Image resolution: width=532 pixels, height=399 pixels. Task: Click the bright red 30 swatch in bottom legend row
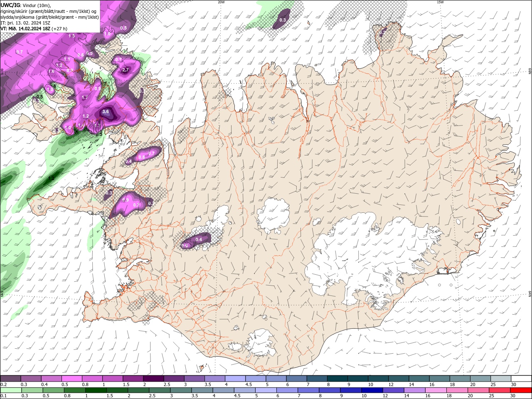click(521, 390)
